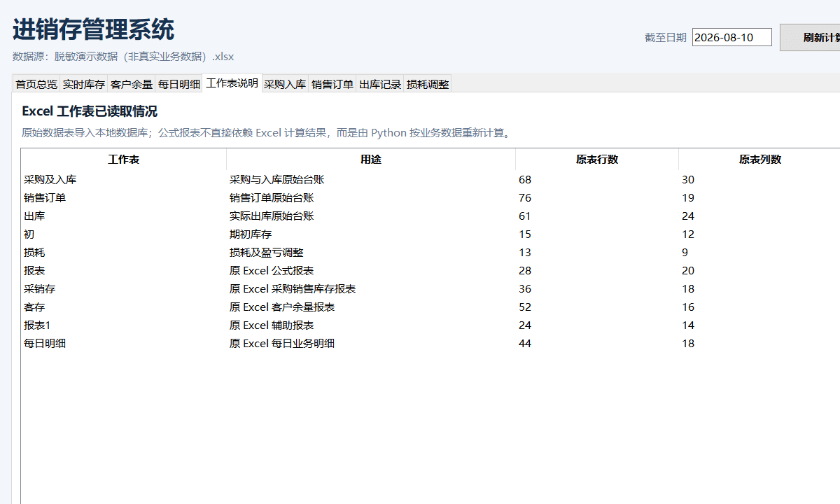Select the 采销存 worksheet row
The height and width of the screenshot is (504, 840).
pyautogui.click(x=430, y=289)
